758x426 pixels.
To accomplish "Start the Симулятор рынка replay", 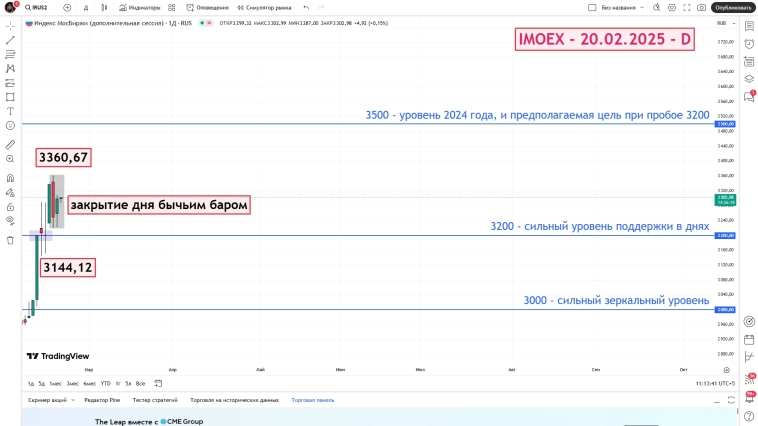I will click(264, 8).
